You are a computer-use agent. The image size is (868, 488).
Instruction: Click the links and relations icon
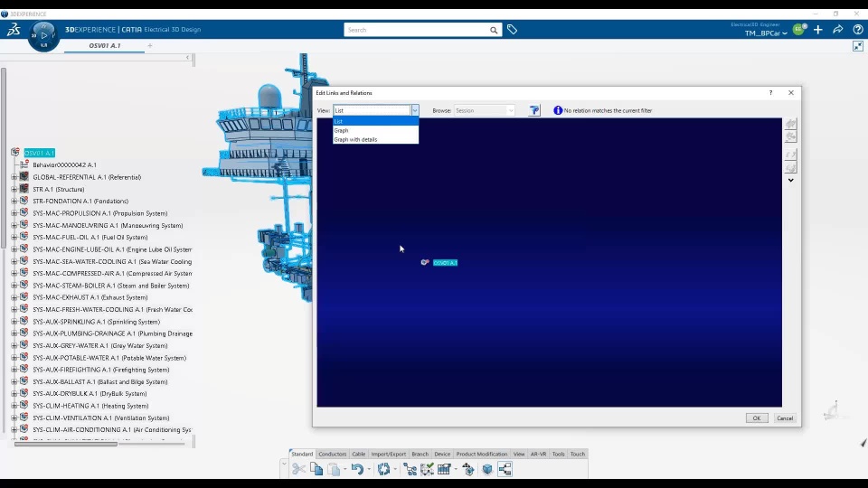[x=505, y=469]
